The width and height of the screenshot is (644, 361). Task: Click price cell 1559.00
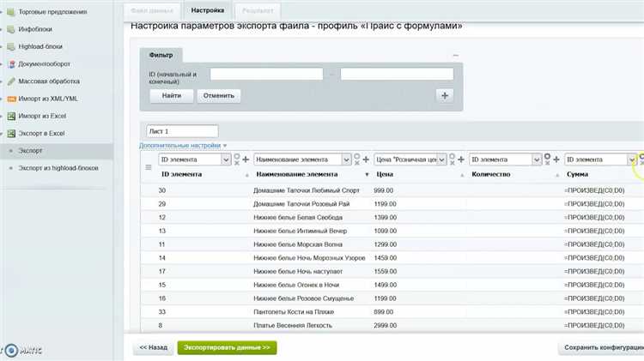tap(385, 272)
